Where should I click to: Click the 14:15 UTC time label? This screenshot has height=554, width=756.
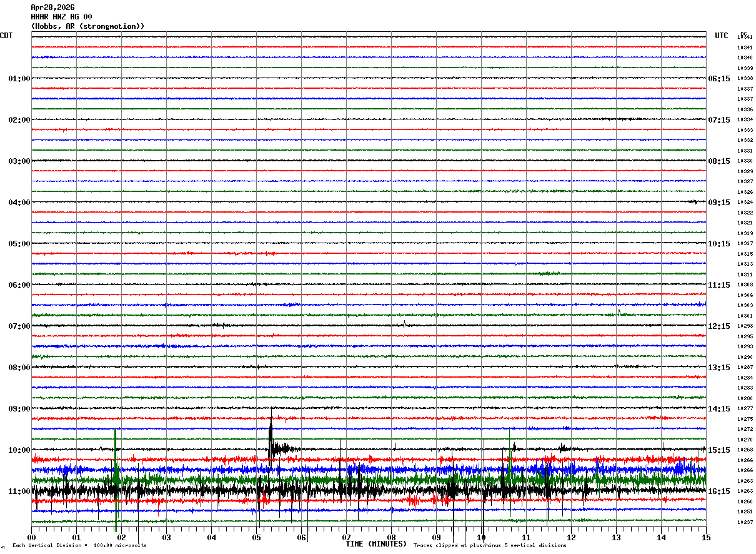pyautogui.click(x=719, y=409)
